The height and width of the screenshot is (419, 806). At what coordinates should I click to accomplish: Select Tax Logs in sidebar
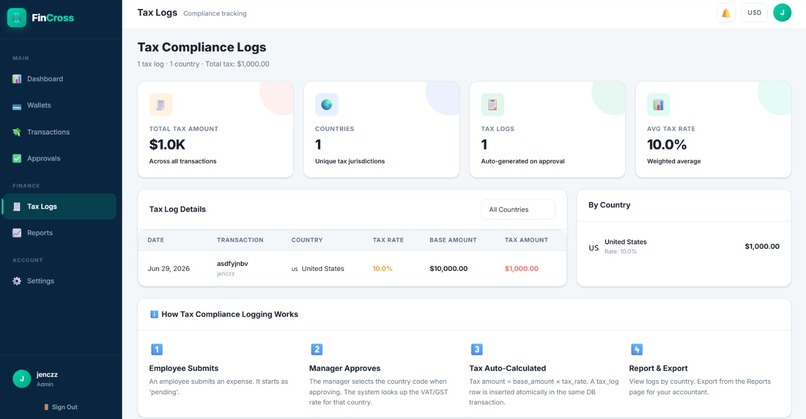coord(59,206)
